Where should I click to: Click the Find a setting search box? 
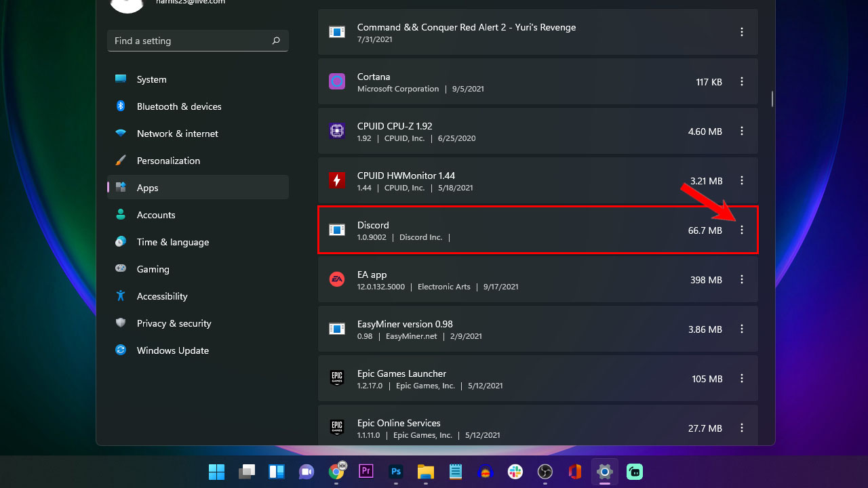190,41
